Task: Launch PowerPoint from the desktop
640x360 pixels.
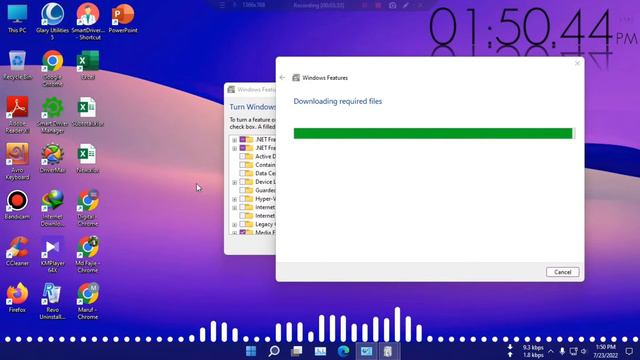Action: 123,18
